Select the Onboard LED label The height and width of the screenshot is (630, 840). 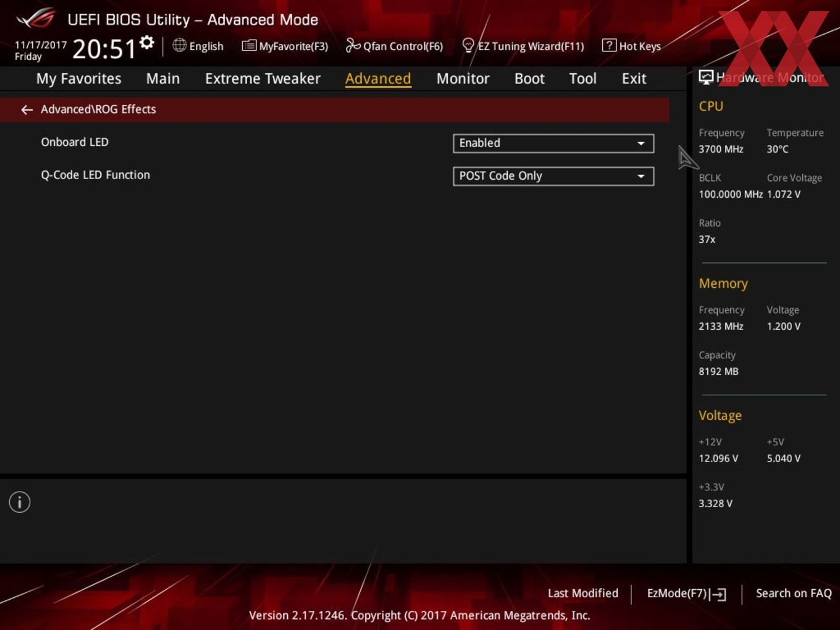tap(75, 142)
